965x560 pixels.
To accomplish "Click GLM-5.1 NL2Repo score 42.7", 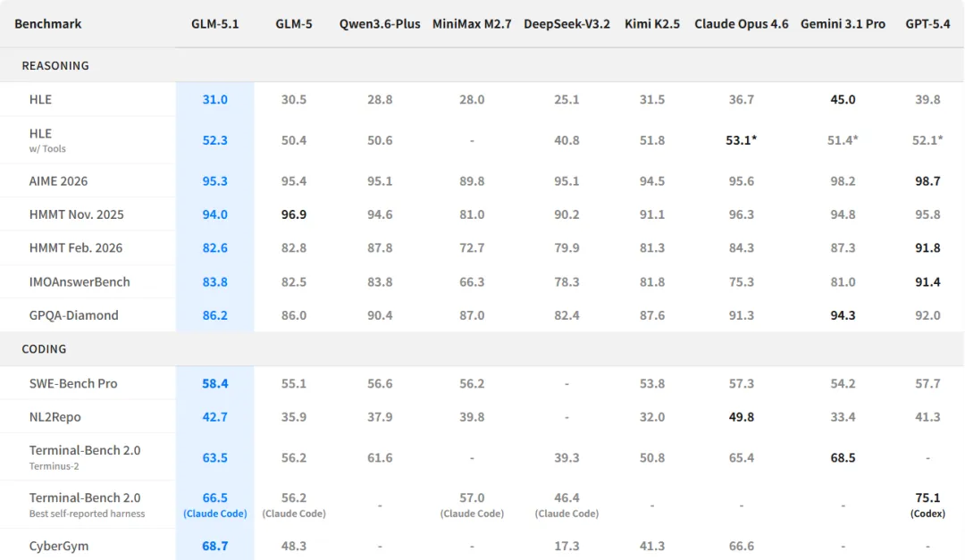I will pyautogui.click(x=214, y=416).
